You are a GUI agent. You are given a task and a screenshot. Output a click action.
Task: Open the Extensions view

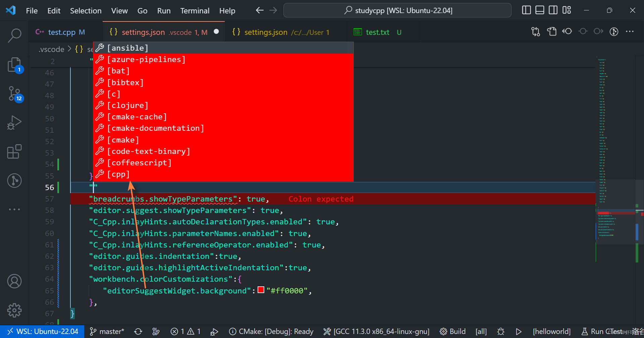tap(14, 152)
